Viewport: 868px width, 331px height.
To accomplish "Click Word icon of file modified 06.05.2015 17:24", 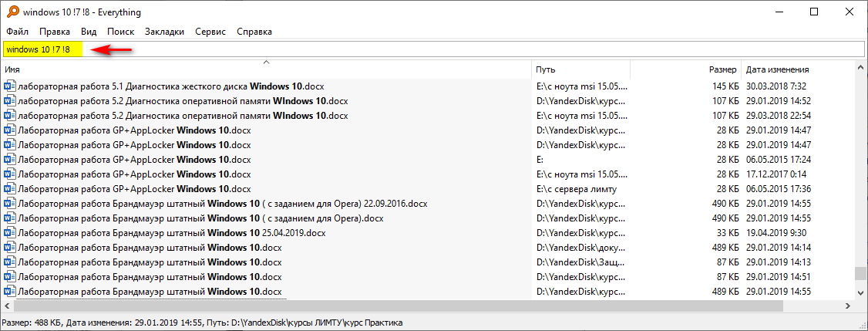I will pyautogui.click(x=9, y=160).
